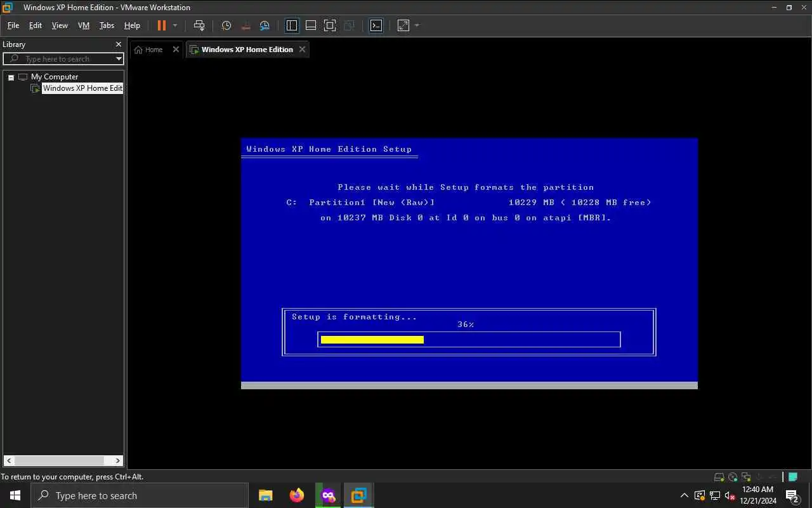Open the library search dropdown arrow
Viewport: 812px width, 508px height.
click(x=119, y=58)
